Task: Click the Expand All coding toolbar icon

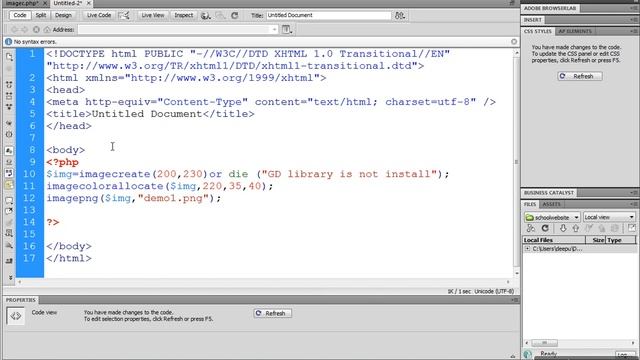Action: click(x=9, y=107)
